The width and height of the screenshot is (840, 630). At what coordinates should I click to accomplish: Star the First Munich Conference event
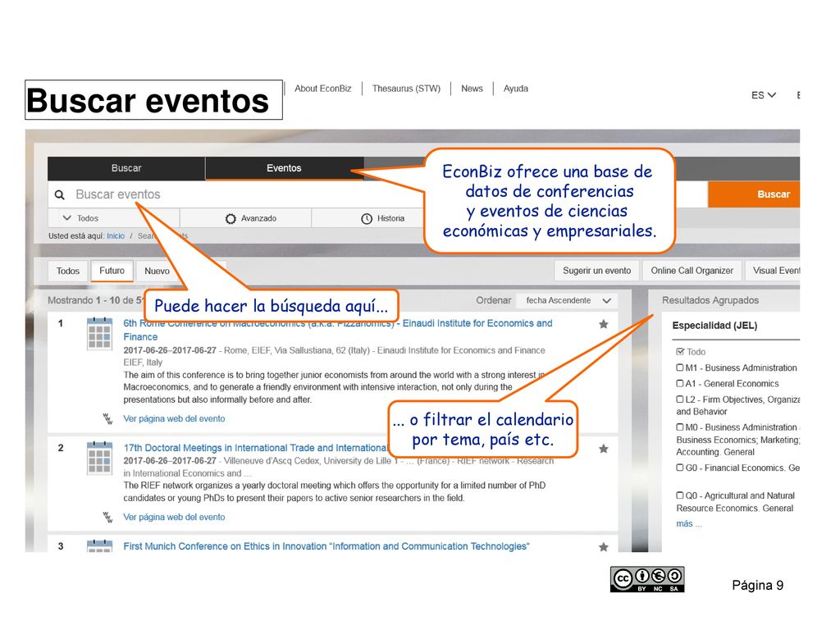click(603, 547)
